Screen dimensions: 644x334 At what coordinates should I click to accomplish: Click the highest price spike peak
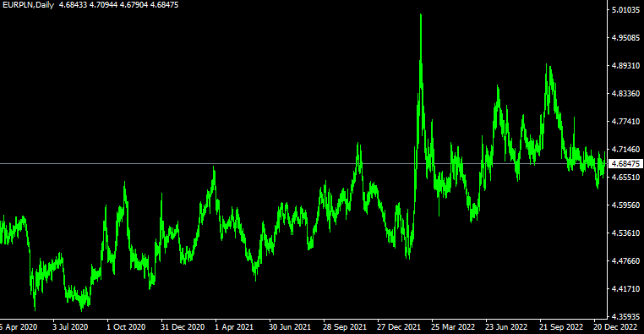point(421,14)
